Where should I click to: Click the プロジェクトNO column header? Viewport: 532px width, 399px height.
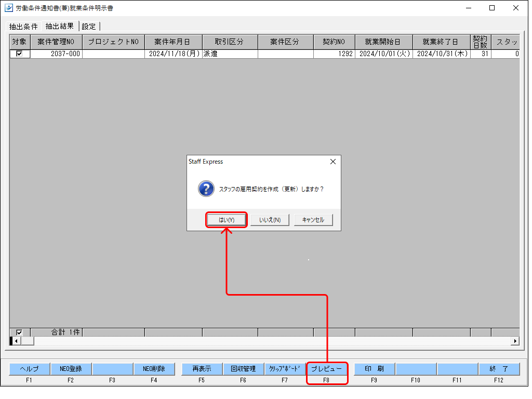click(x=113, y=42)
